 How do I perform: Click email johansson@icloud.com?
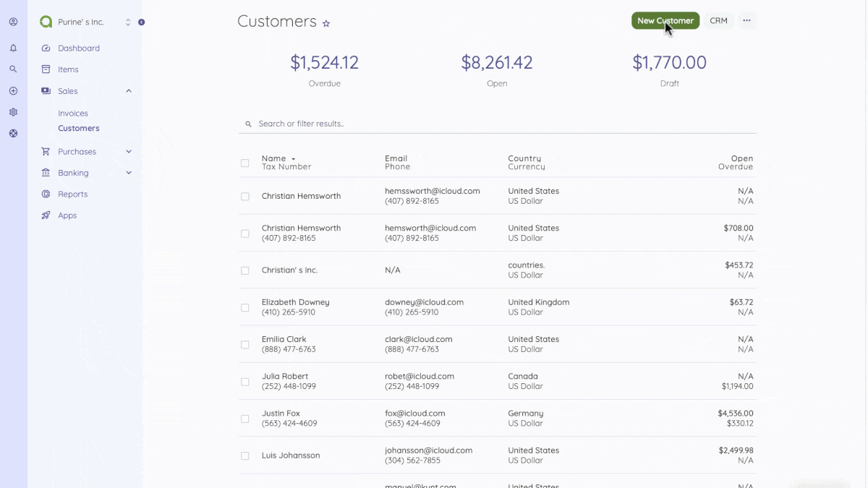(429, 450)
